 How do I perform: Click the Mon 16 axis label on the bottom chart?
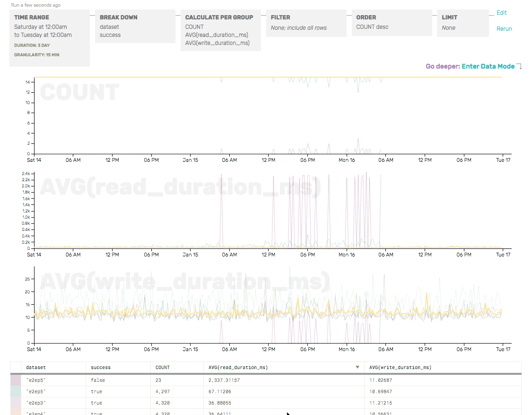pos(347,349)
